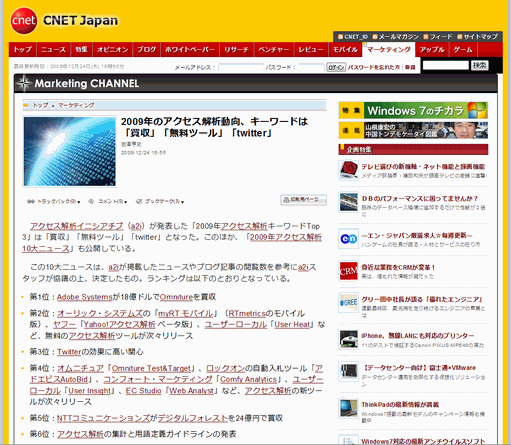Open Omniture link in rank 1

[177, 297]
